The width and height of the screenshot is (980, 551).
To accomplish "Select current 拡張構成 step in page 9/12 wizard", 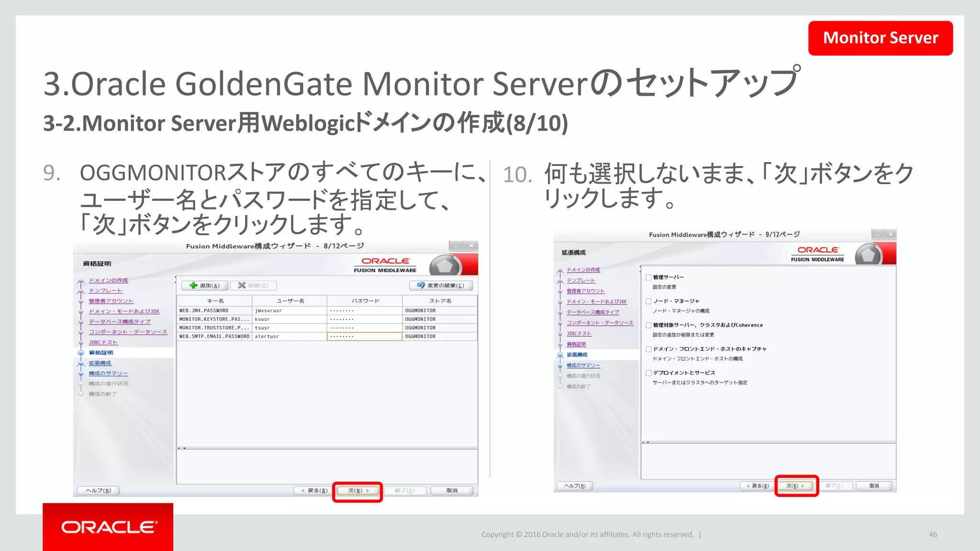I will (577, 355).
